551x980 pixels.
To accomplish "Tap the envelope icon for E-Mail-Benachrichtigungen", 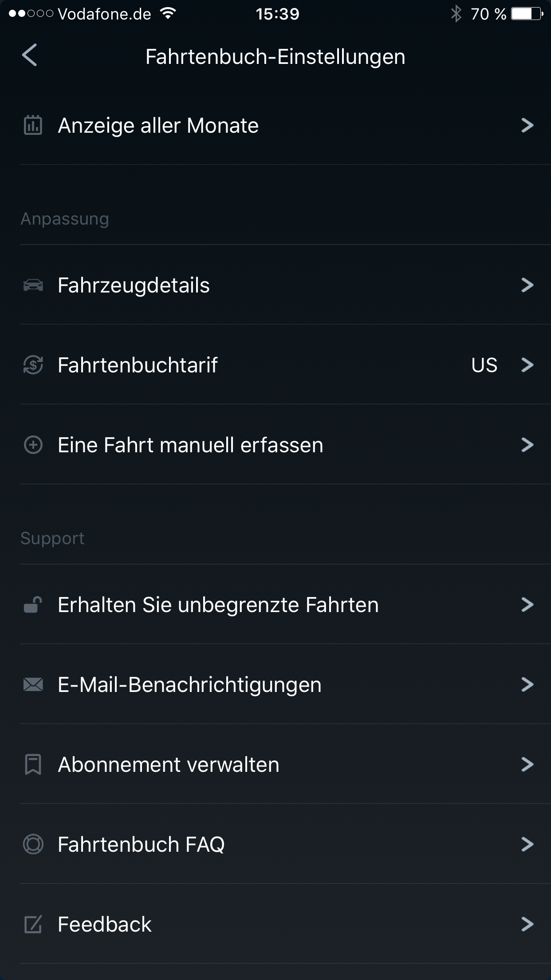I will [x=33, y=684].
